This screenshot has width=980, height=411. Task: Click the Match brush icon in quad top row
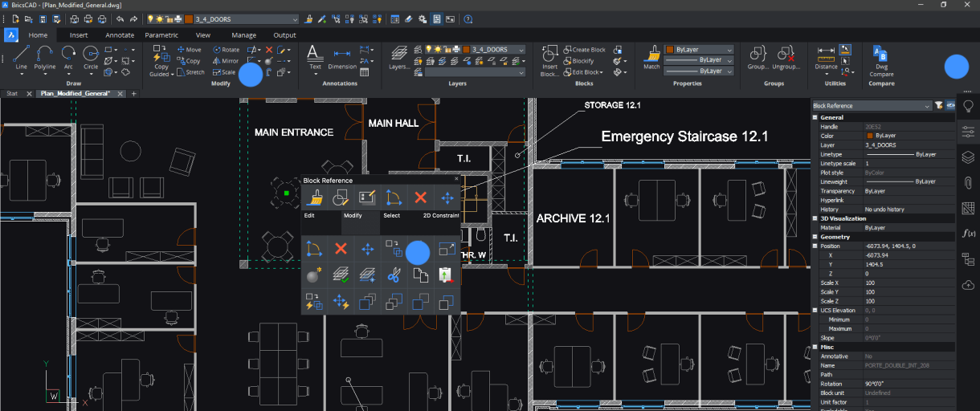tap(315, 197)
